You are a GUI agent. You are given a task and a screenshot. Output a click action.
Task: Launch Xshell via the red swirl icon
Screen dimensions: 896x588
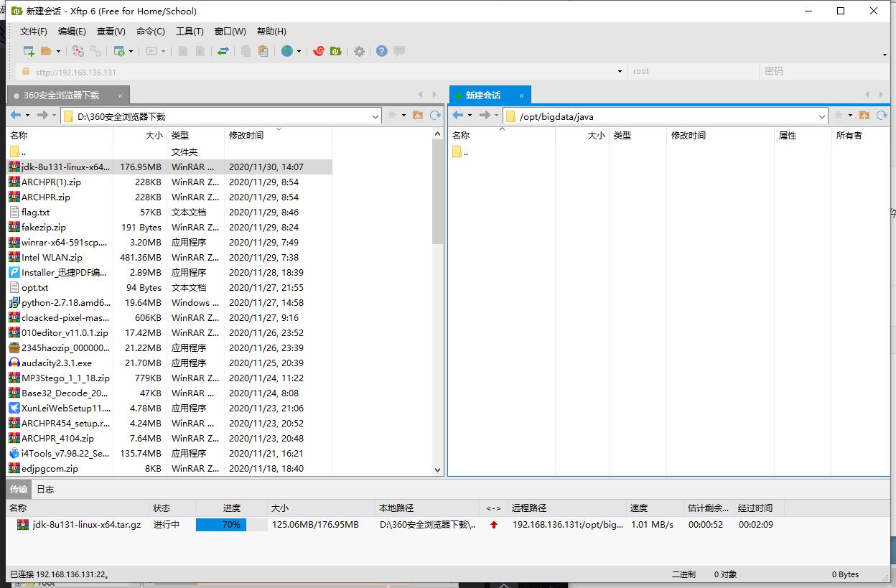(x=319, y=51)
